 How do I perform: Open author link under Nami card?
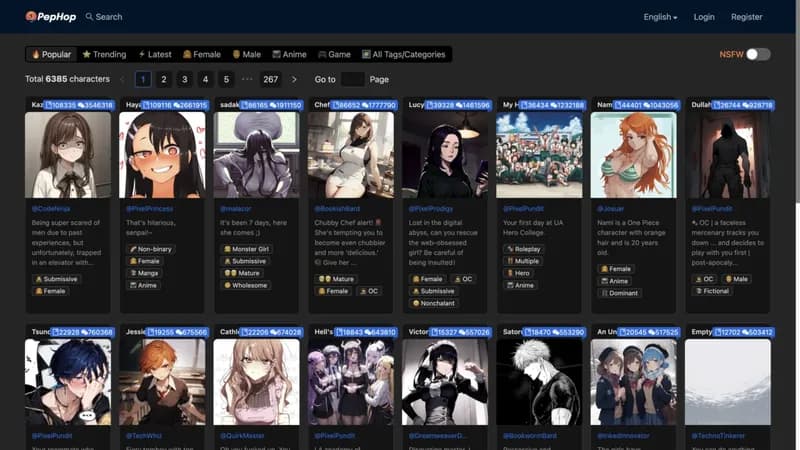[610, 209]
